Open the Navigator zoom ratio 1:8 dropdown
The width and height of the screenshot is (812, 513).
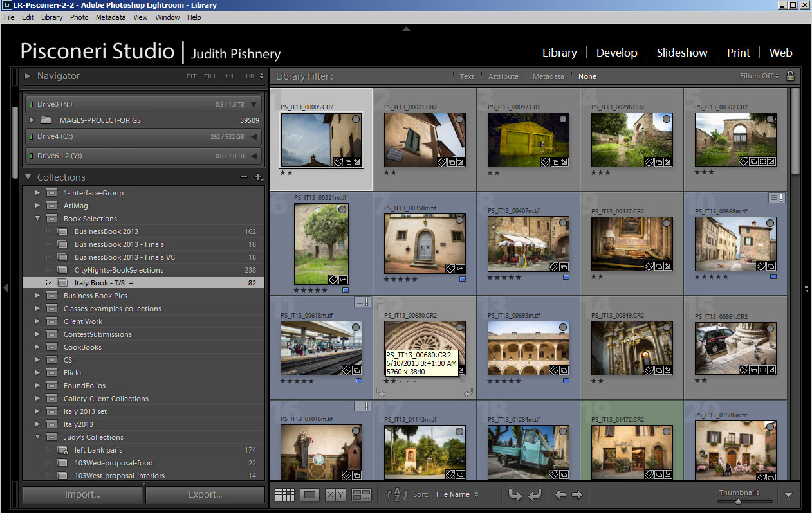tap(254, 76)
